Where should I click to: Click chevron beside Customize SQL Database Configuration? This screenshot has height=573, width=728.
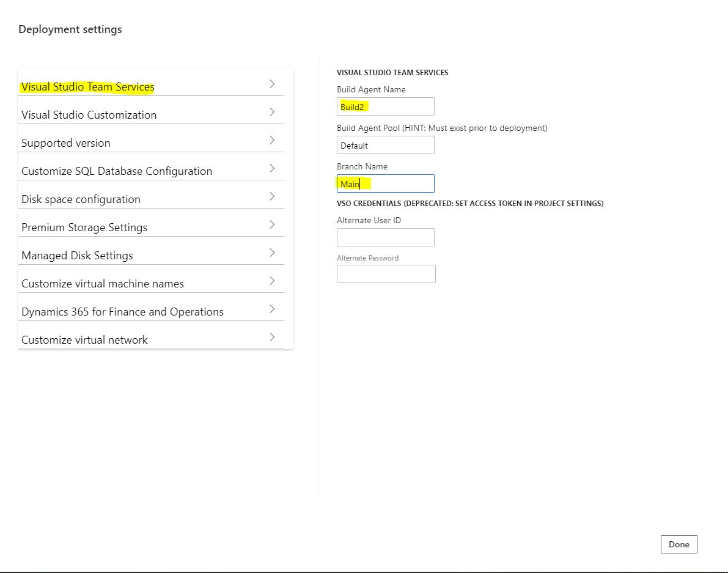[x=272, y=169]
